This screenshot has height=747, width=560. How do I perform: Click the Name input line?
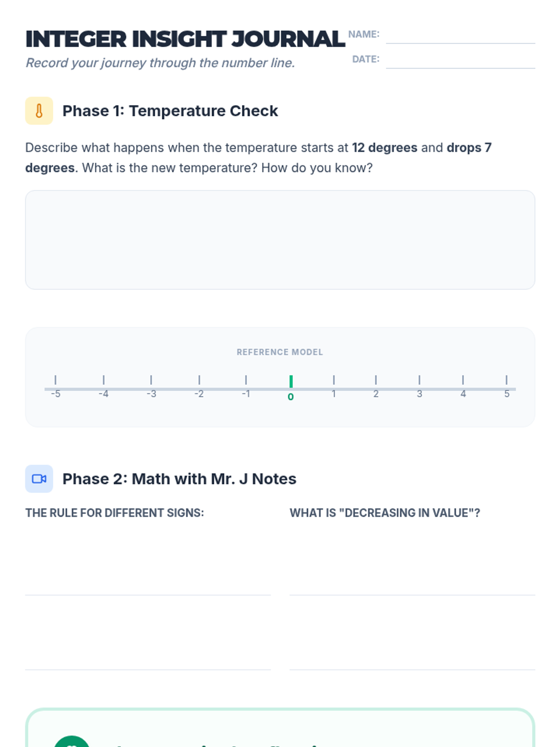click(x=460, y=36)
